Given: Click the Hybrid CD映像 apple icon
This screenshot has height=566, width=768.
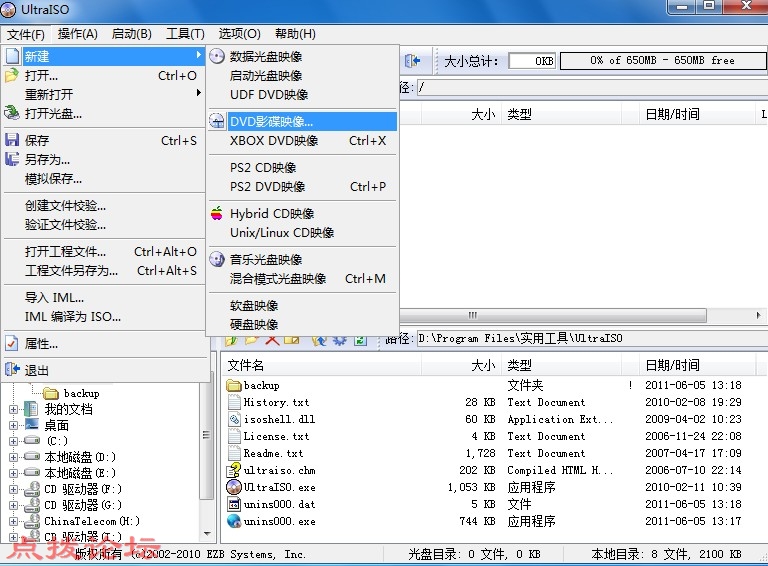Looking at the screenshot, I should tap(217, 213).
